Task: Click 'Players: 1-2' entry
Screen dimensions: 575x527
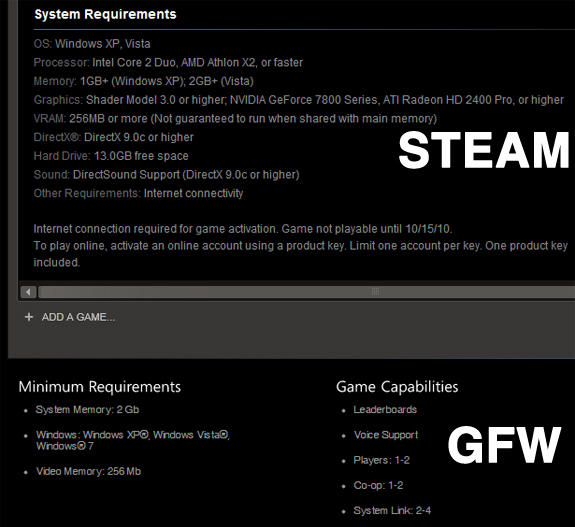Action: coord(381,460)
